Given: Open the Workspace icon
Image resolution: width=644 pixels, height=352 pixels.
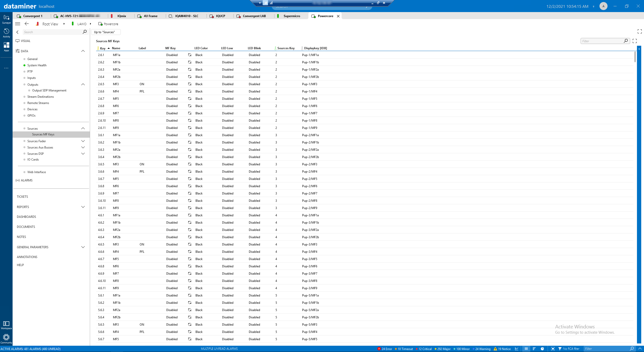Looking at the screenshot, I should 6,325.
